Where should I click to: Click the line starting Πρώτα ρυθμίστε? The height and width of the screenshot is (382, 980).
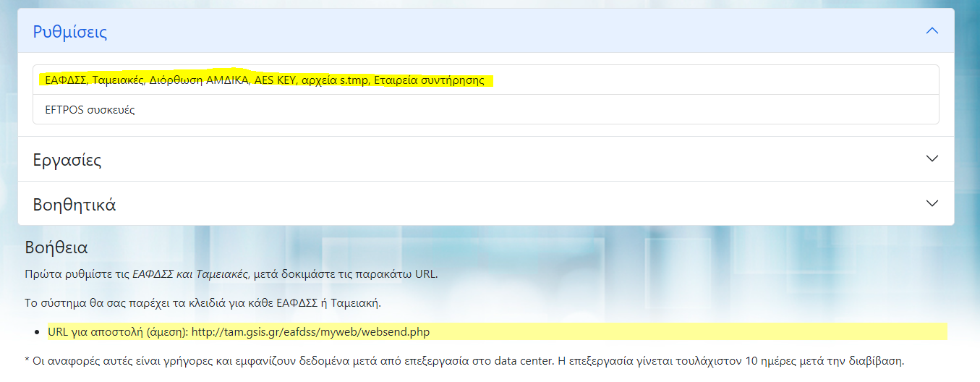pyautogui.click(x=231, y=274)
